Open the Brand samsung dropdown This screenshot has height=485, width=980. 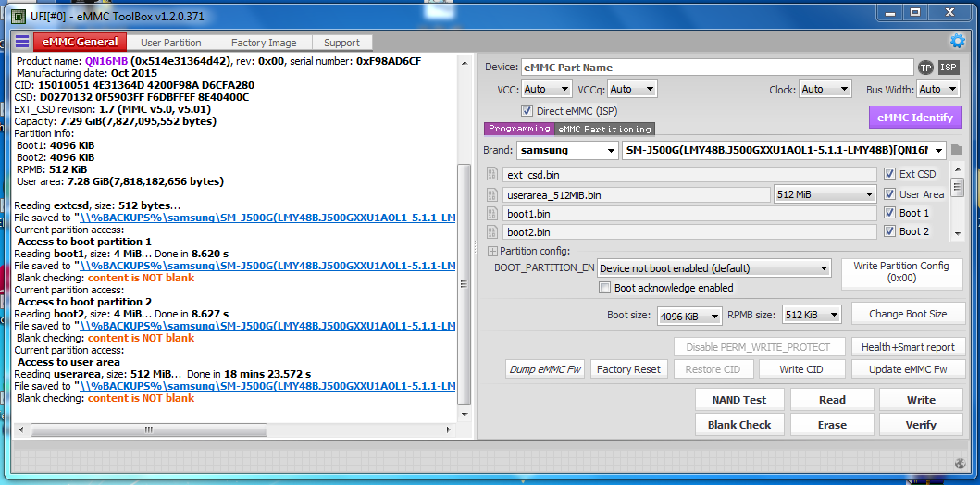click(567, 151)
